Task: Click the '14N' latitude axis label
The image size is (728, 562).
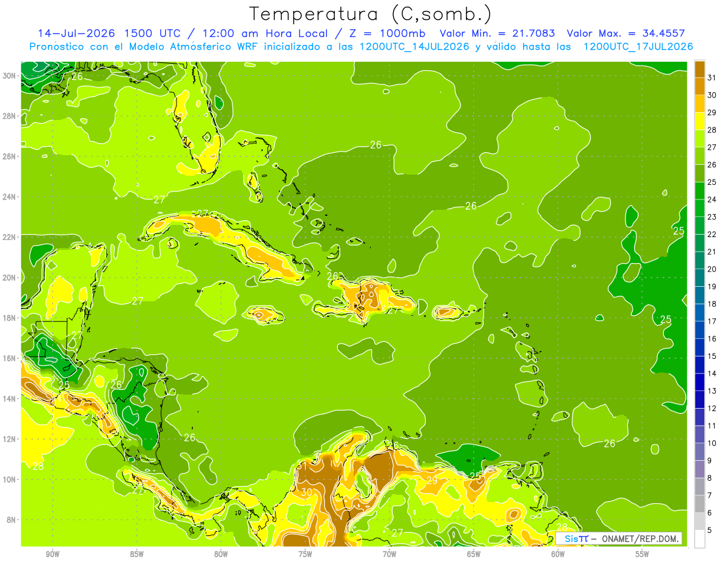Action: coord(10,398)
